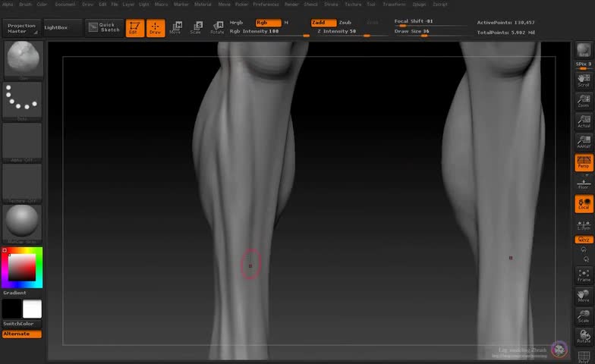595x364 pixels.
Task: Toggle the Rgb painting mode
Action: tap(269, 23)
